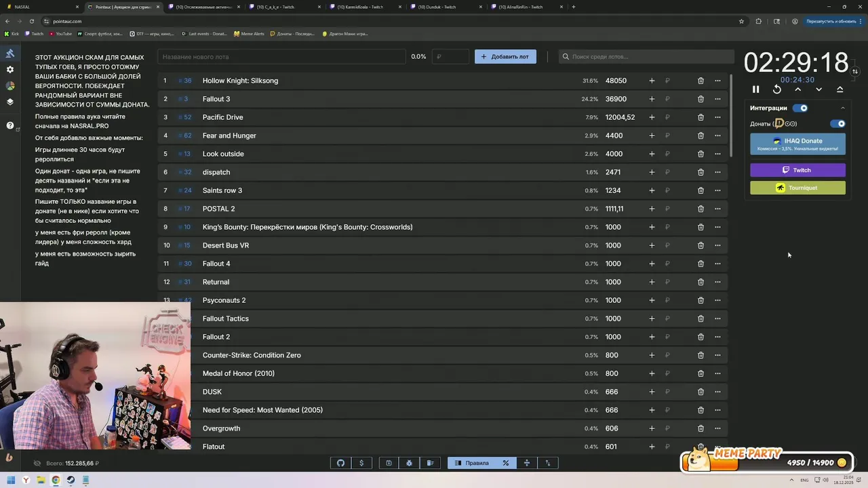This screenshot has height=488, width=868.
Task: Open the auction hammer icon in left sidebar
Action: (x=10, y=54)
